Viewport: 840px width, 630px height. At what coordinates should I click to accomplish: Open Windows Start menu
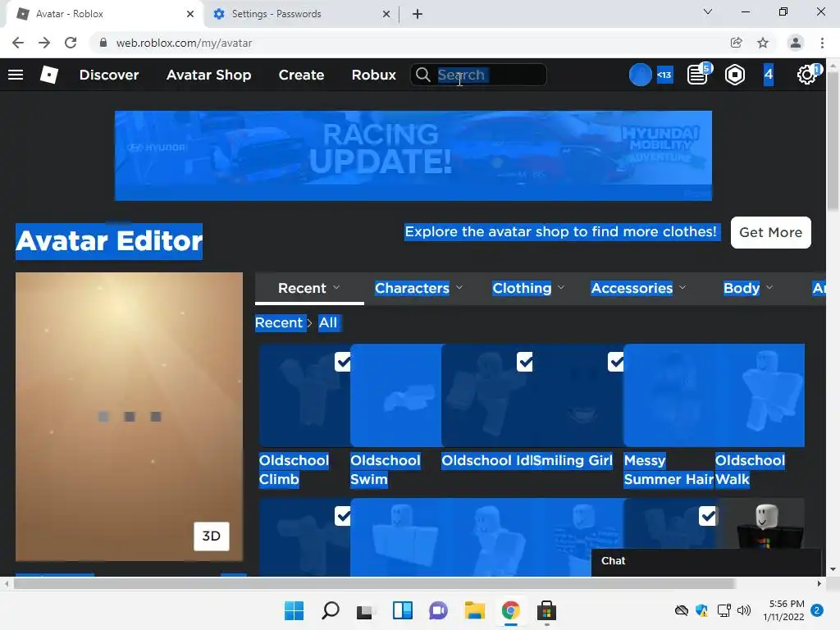294,610
